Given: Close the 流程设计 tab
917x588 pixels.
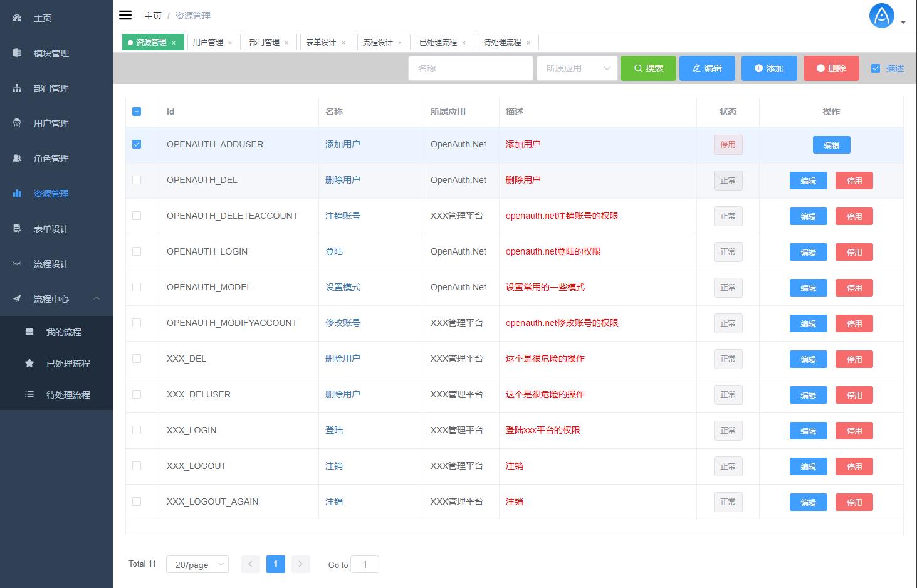Looking at the screenshot, I should pyautogui.click(x=400, y=43).
